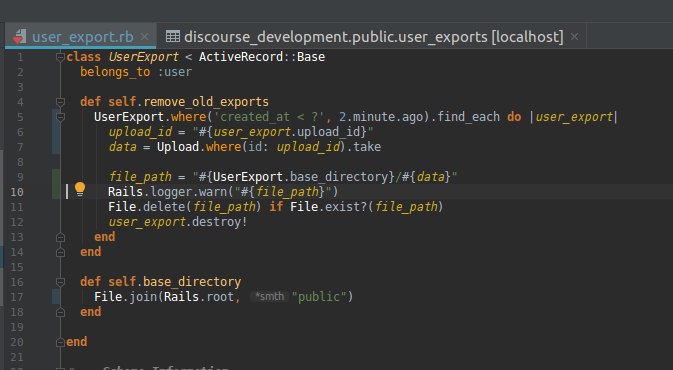
Task: Click the base_directory method name on line 16
Action: point(192,282)
